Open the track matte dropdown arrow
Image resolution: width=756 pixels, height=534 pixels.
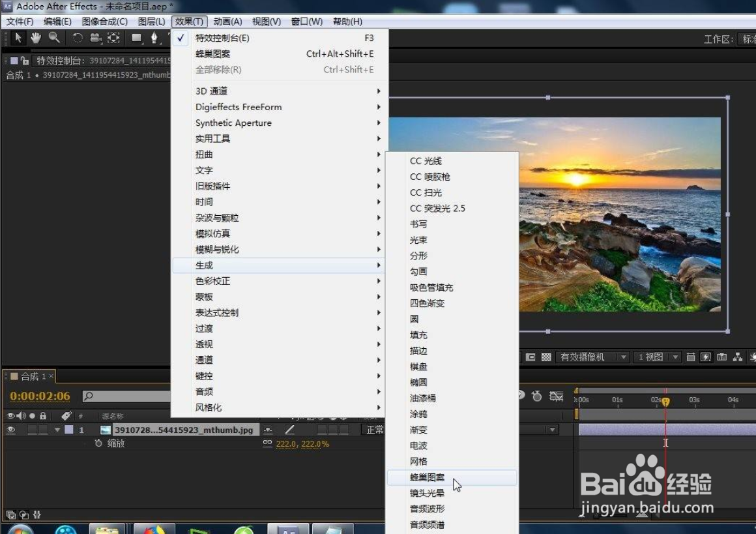(x=553, y=429)
